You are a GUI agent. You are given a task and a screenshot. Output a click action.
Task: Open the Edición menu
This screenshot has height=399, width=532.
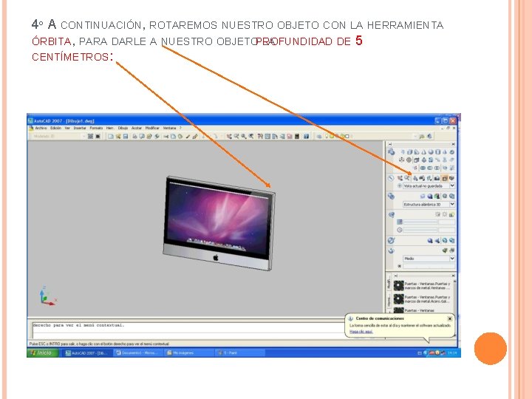[x=55, y=128]
